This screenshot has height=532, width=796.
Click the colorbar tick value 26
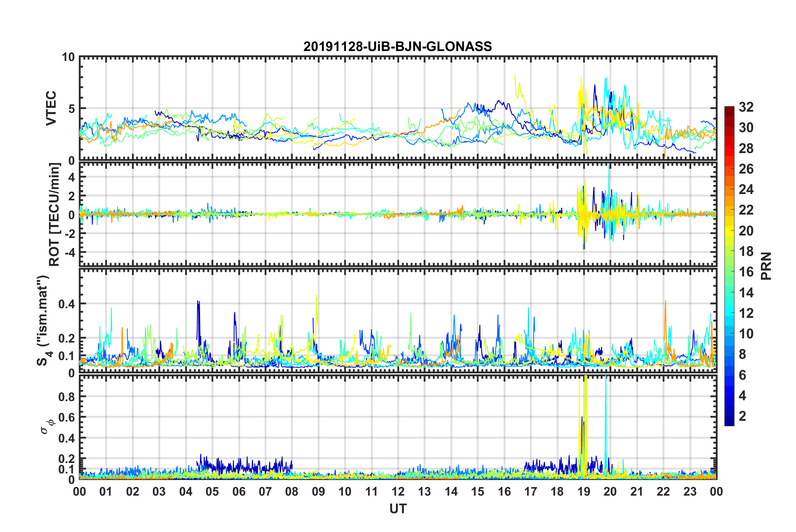[746, 169]
